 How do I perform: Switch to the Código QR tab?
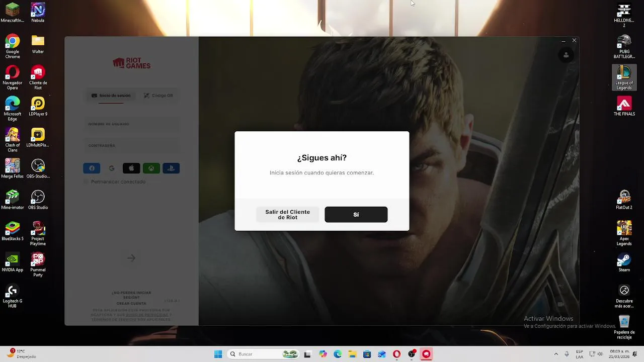click(158, 96)
